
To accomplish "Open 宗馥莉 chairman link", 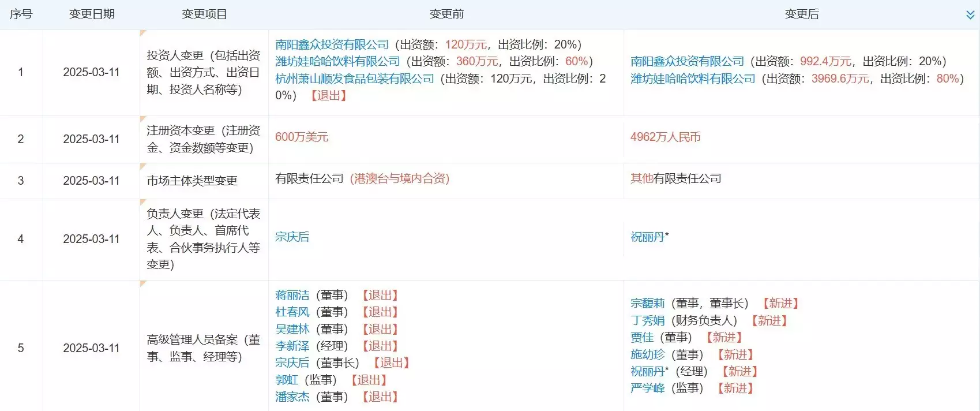I will [x=648, y=304].
